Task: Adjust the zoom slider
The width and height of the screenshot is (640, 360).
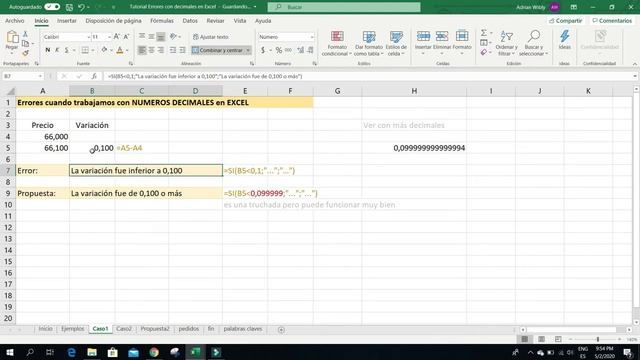Action: pos(598,339)
